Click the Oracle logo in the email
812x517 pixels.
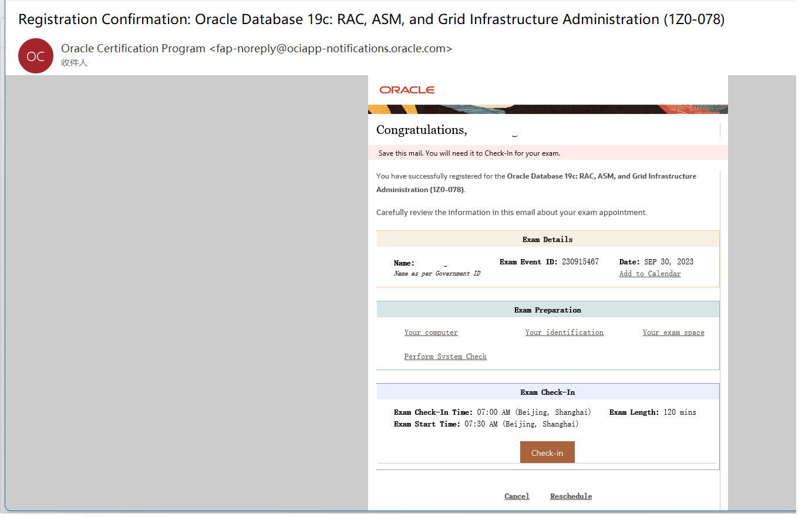coord(407,89)
